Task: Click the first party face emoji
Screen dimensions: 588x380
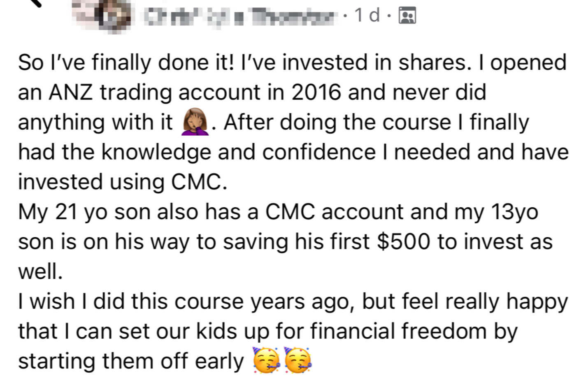Action: 266,360
